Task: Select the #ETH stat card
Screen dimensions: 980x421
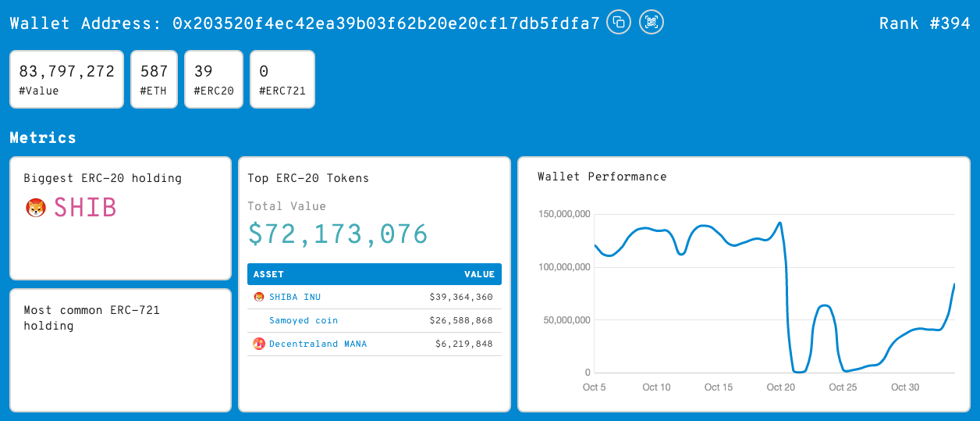Action: [154, 79]
